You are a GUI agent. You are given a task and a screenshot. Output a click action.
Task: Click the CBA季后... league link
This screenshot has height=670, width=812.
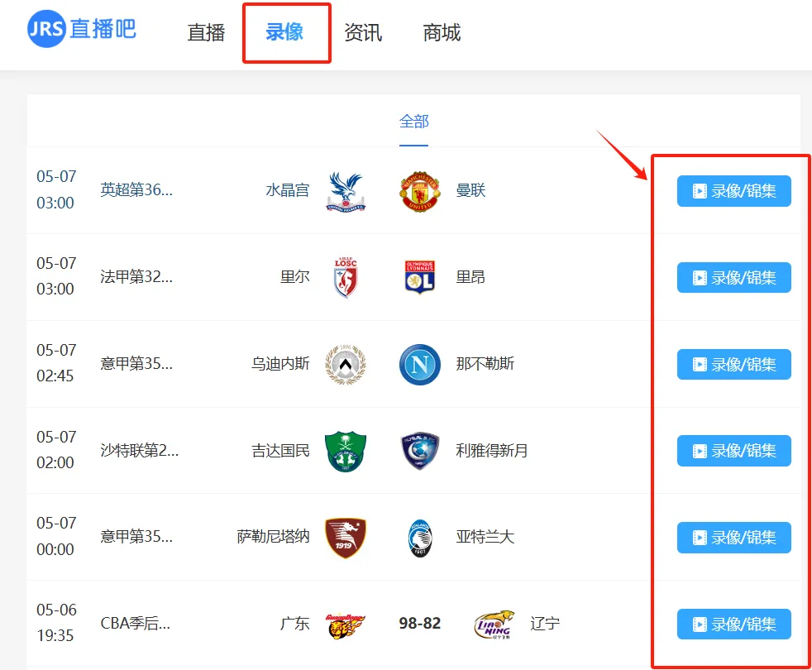coord(135,623)
